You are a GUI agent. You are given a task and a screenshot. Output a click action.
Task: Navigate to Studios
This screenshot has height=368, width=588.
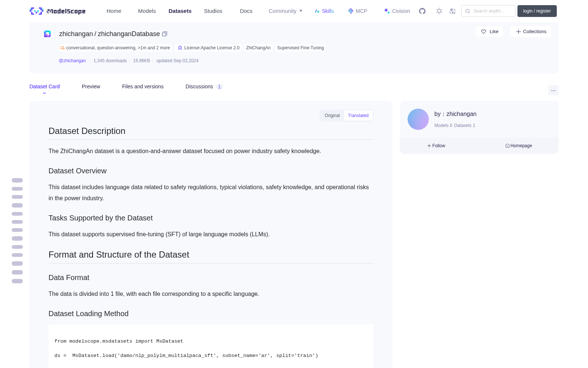click(213, 11)
